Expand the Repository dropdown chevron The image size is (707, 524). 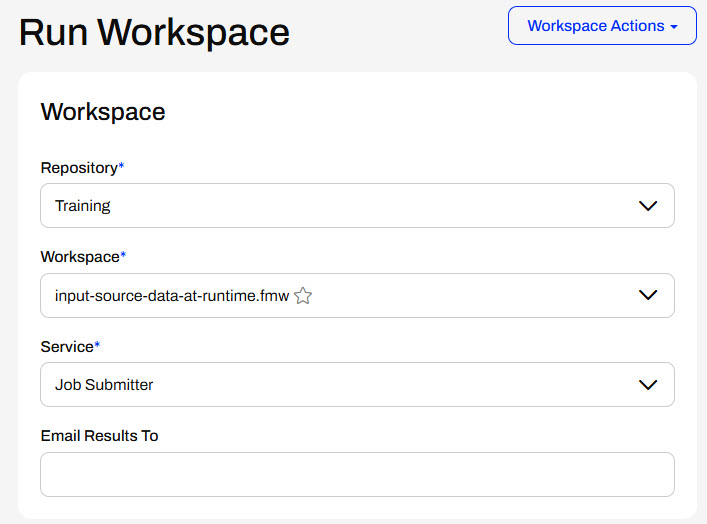click(647, 206)
